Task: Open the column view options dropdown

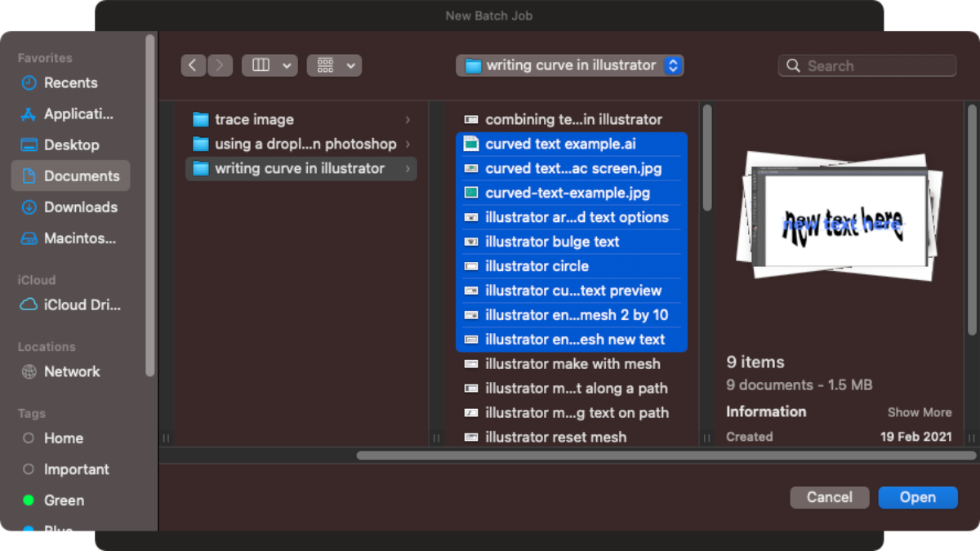Action: tap(287, 65)
